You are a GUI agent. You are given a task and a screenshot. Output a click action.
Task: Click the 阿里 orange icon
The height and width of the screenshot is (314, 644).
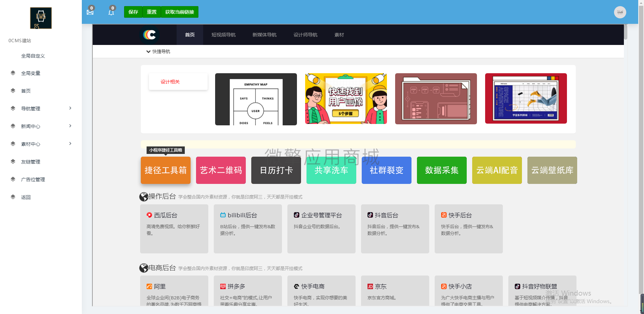tap(149, 286)
